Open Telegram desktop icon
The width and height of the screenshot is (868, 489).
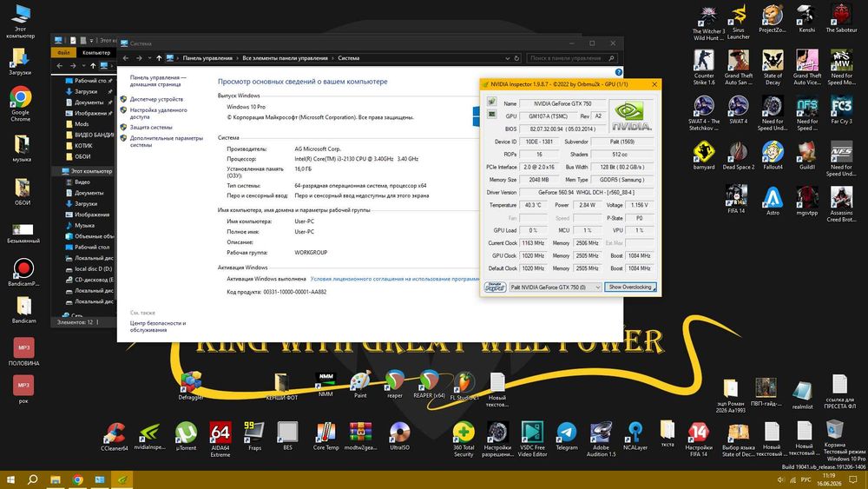click(566, 436)
